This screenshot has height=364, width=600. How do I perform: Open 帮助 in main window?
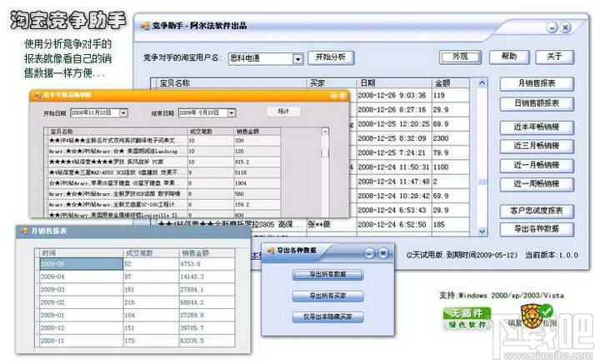(509, 57)
